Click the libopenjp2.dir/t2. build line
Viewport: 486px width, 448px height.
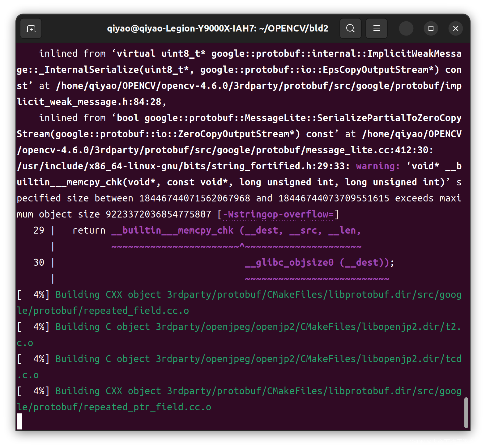[239, 335]
